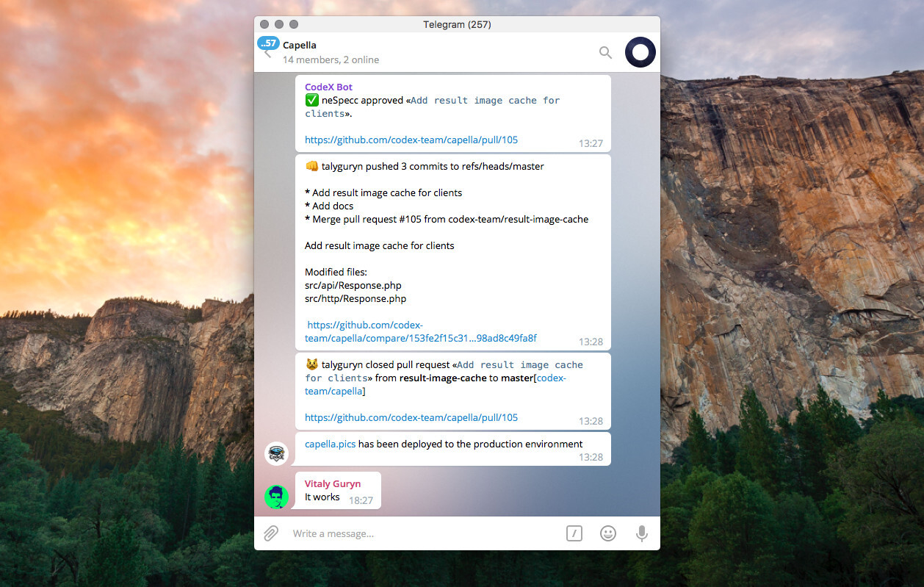The image size is (924, 587).
Task: Click the green window zoom button
Action: point(294,24)
